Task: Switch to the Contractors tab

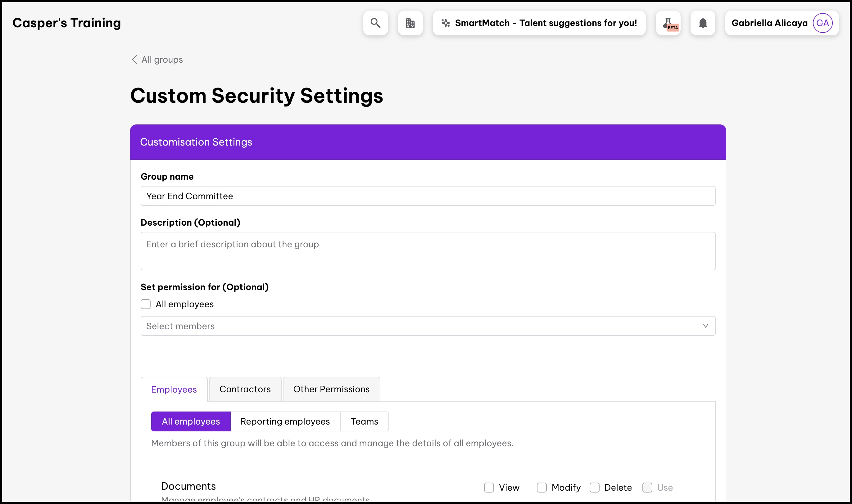Action: (245, 389)
